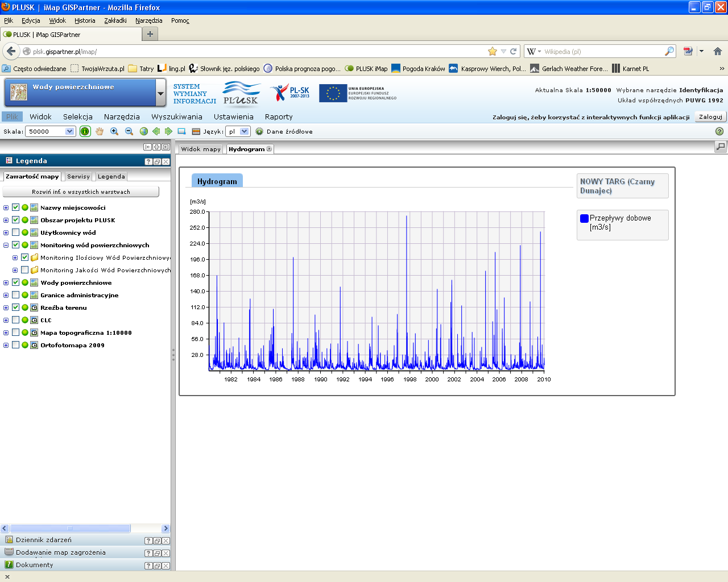This screenshot has width=728, height=582.
Task: Open the Tatry bookmark folder
Action: [141, 68]
